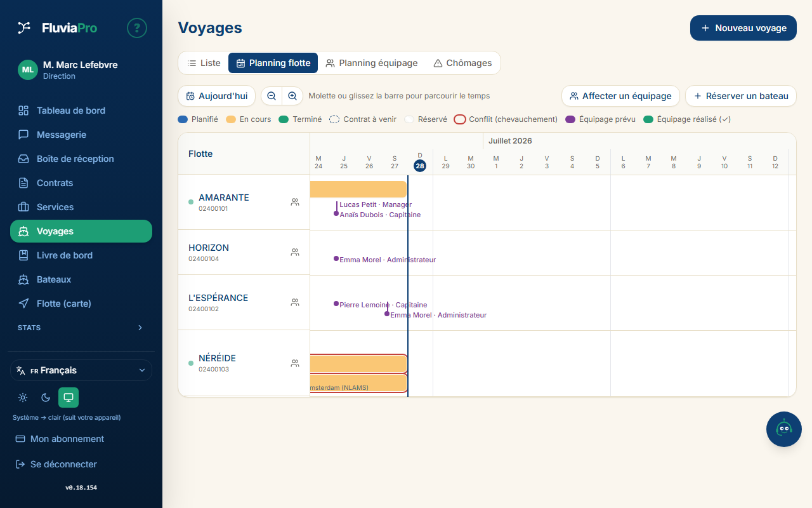Open crew icon for NÉRÉIDE
This screenshot has width=812, height=508.
pos(295,363)
